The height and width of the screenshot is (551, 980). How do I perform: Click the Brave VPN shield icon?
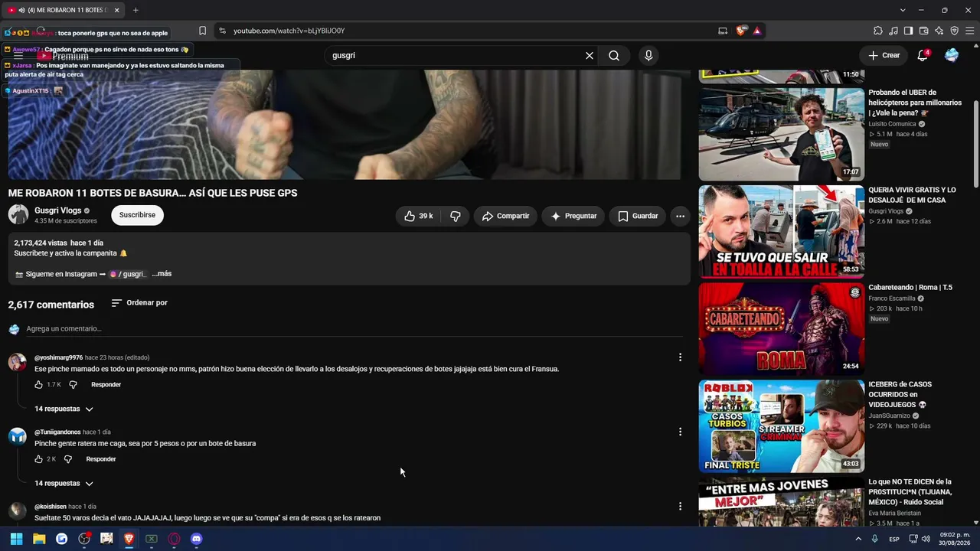[955, 31]
